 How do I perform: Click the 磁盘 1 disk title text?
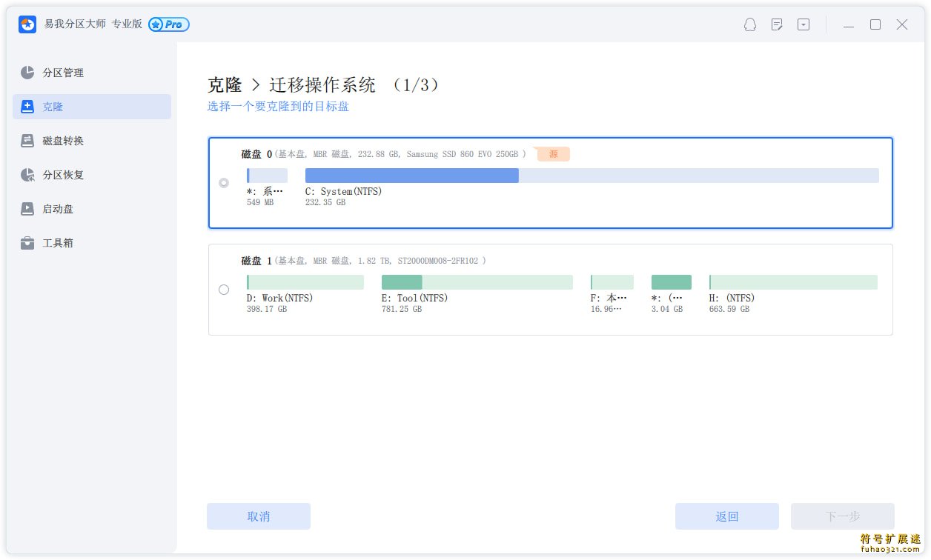coord(256,261)
